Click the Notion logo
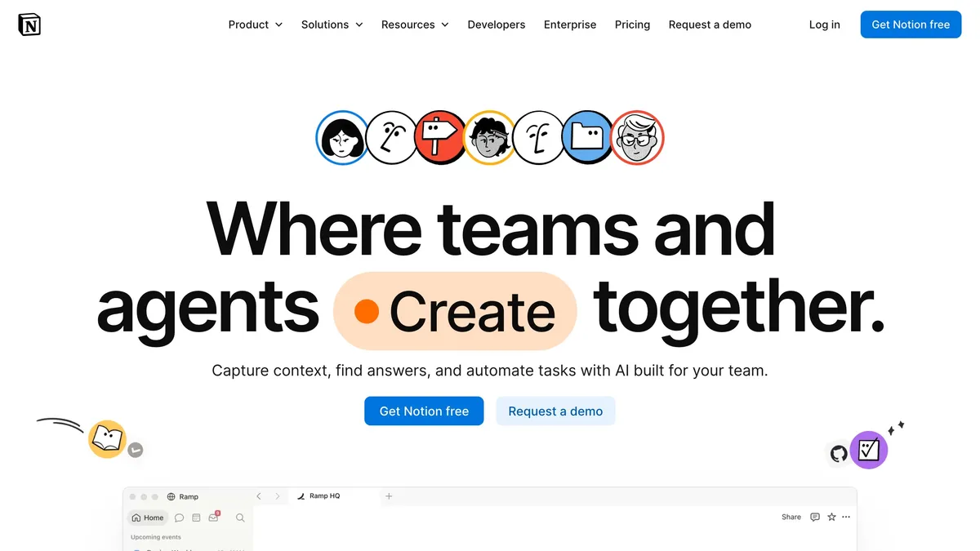 (x=29, y=24)
